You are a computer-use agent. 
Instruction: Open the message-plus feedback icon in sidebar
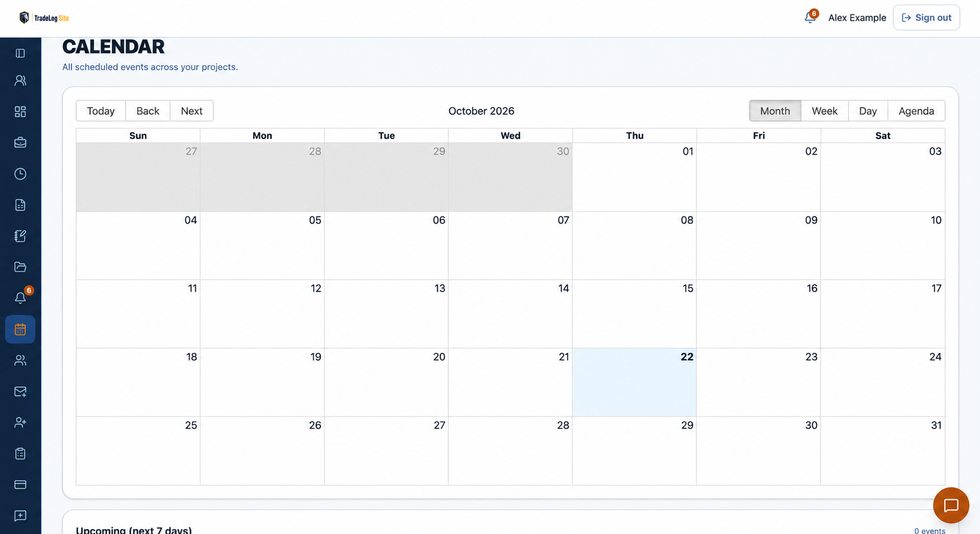20,516
